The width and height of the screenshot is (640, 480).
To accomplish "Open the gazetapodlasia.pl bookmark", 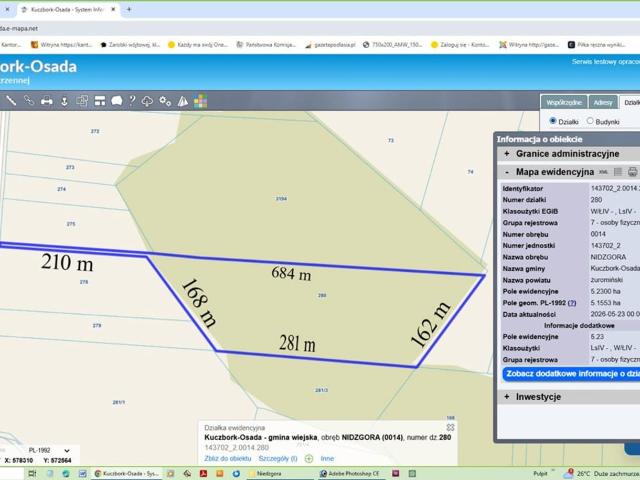I will pos(330,45).
